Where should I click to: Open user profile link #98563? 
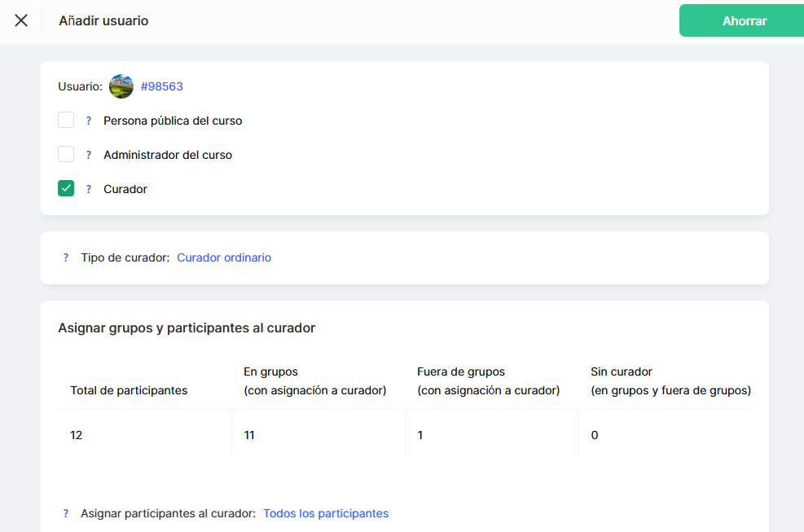coord(168,86)
